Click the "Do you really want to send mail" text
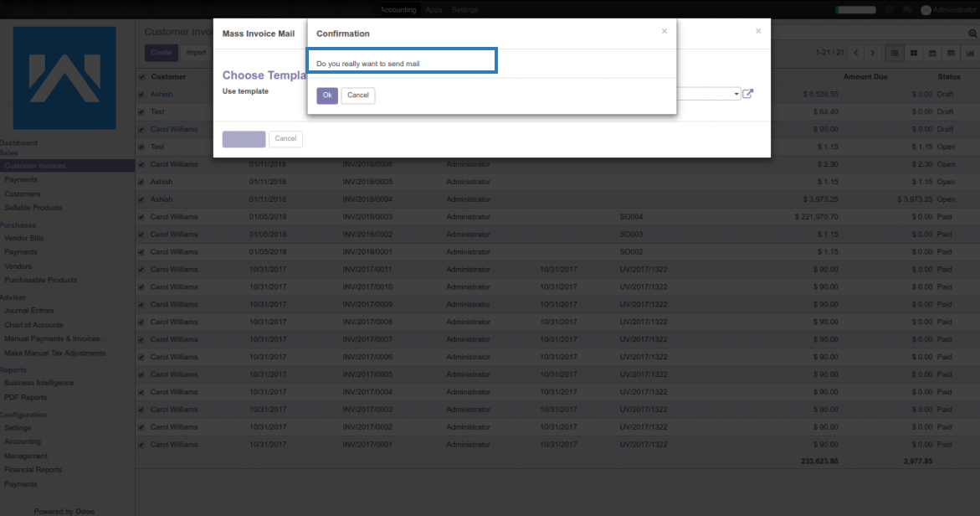This screenshot has height=516, width=980. 367,64
